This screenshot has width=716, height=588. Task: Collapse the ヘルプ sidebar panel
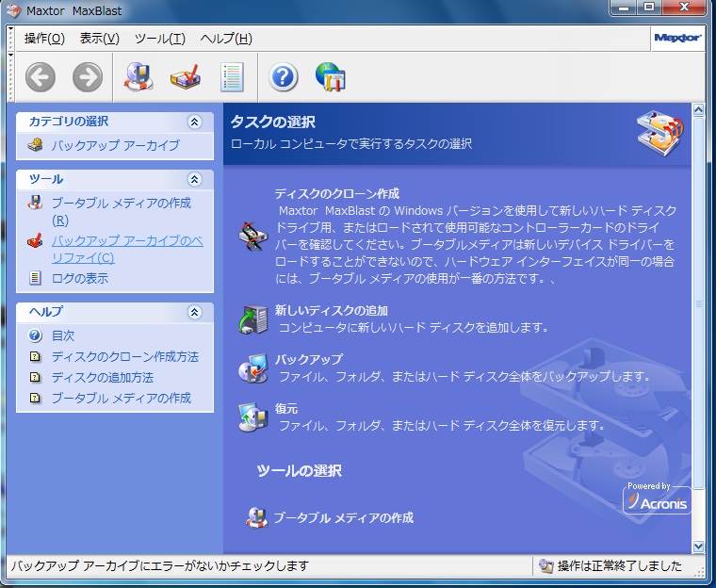[194, 312]
